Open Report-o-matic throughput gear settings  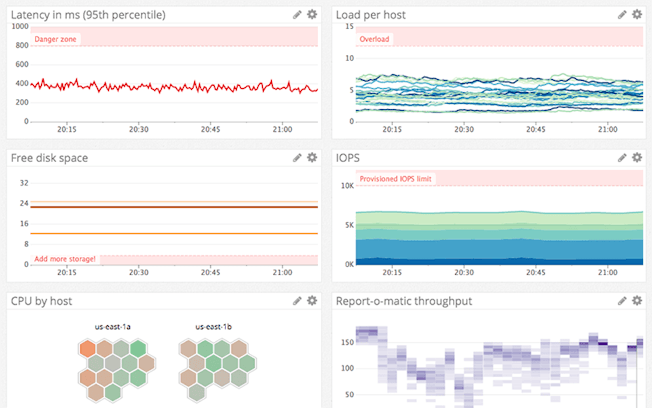pyautogui.click(x=638, y=300)
